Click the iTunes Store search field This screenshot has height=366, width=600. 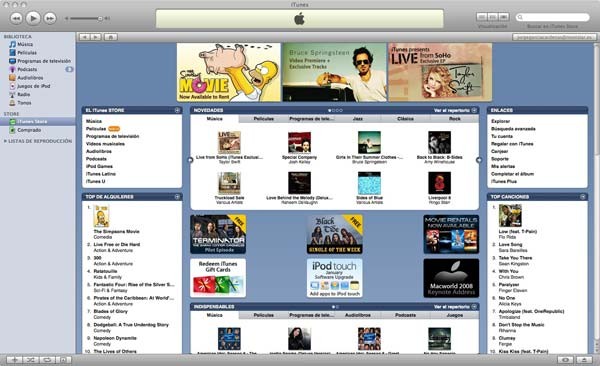[x=553, y=17]
